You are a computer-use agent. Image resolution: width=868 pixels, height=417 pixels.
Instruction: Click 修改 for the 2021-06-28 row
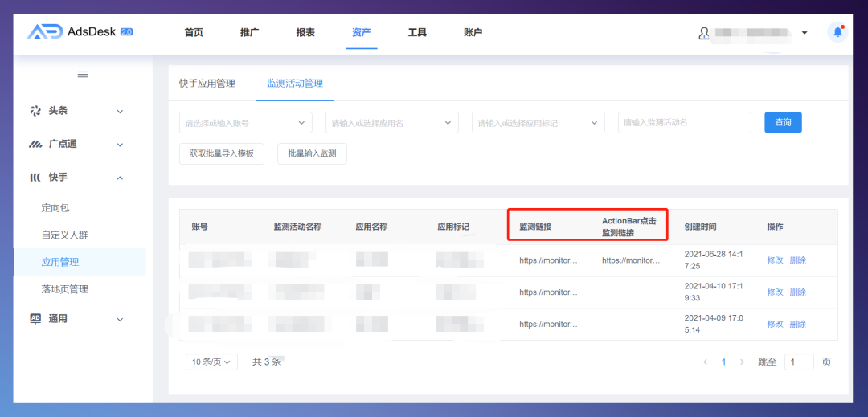click(775, 260)
